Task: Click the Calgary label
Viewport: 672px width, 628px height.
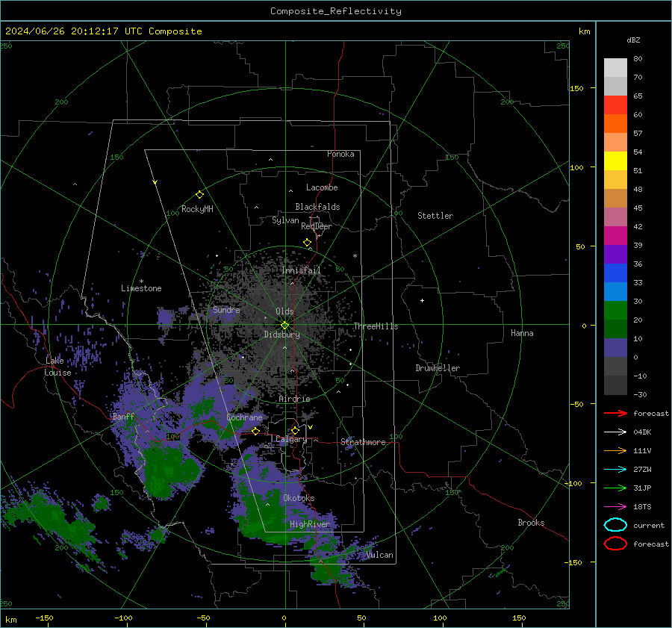Action: point(291,439)
